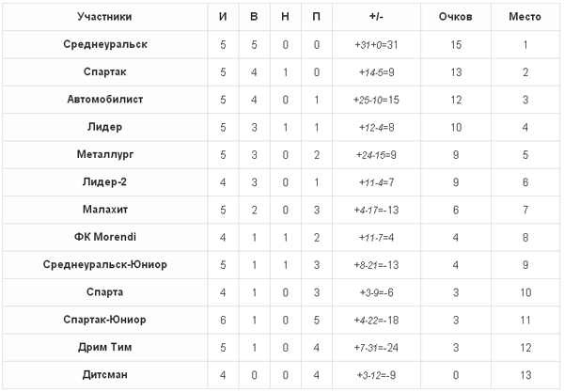The width and height of the screenshot is (564, 392).
Task: Select the +/- column header
Action: (376, 17)
